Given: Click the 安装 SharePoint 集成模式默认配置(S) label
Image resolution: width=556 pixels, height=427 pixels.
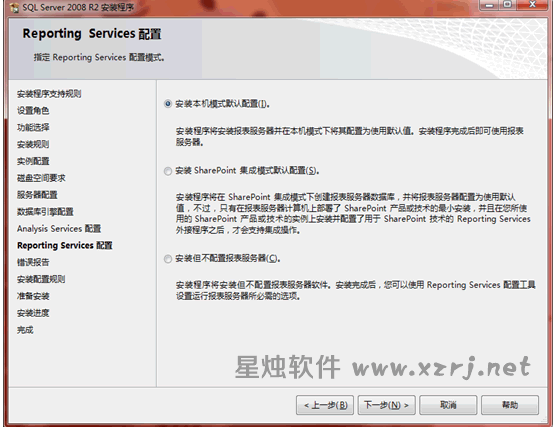Looking at the screenshot, I should (247, 171).
